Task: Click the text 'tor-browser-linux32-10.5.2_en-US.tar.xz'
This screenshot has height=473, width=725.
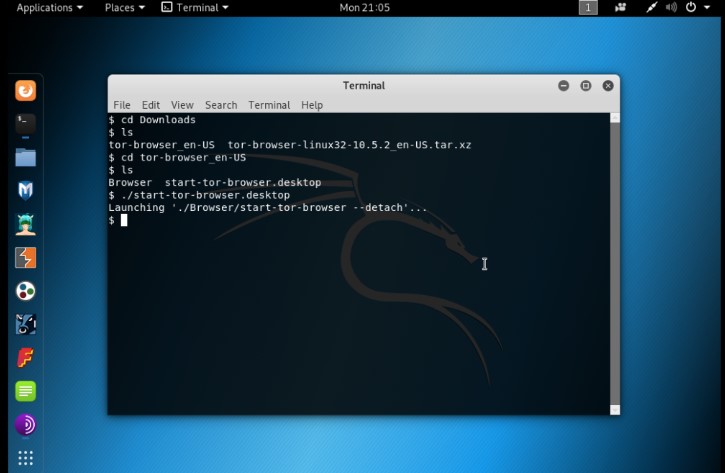Action: 349,145
